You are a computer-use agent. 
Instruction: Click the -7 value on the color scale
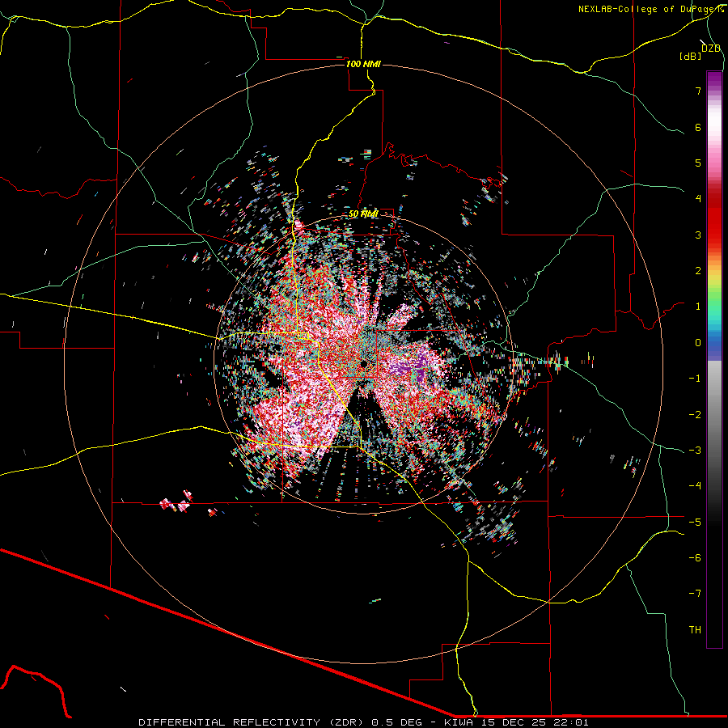[x=695, y=594]
